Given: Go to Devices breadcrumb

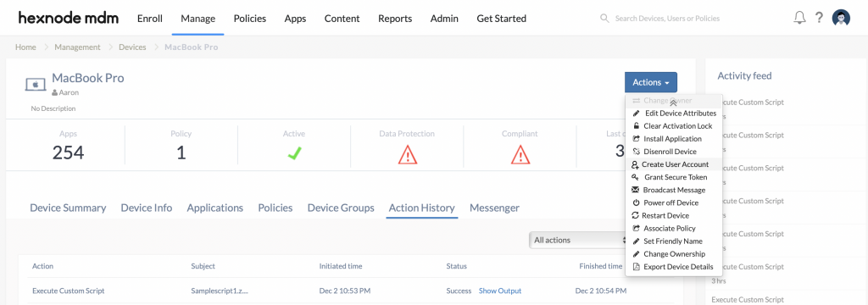Looking at the screenshot, I should tap(132, 47).
